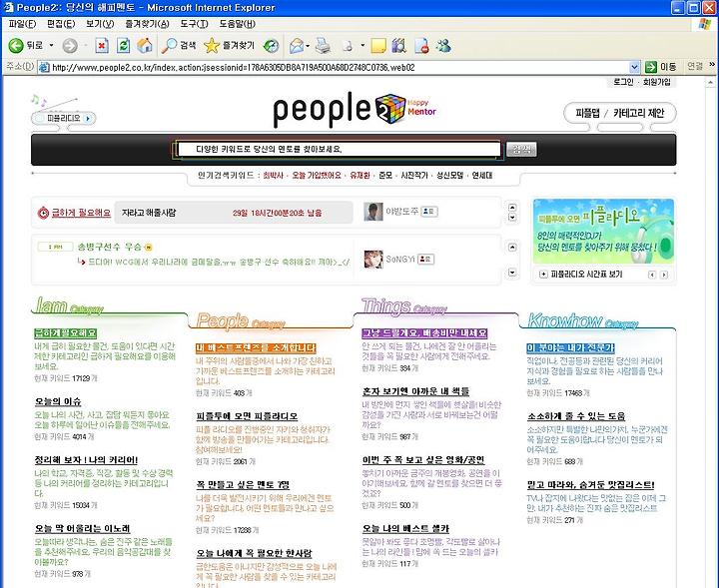Open 검색 magnifier in toolbar
The width and height of the screenshot is (719, 588).
click(179, 45)
